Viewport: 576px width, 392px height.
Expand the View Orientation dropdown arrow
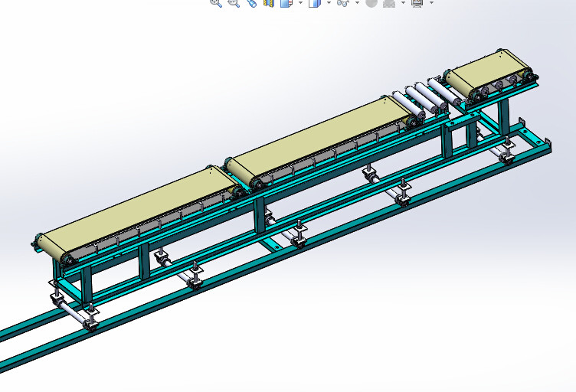click(x=300, y=2)
